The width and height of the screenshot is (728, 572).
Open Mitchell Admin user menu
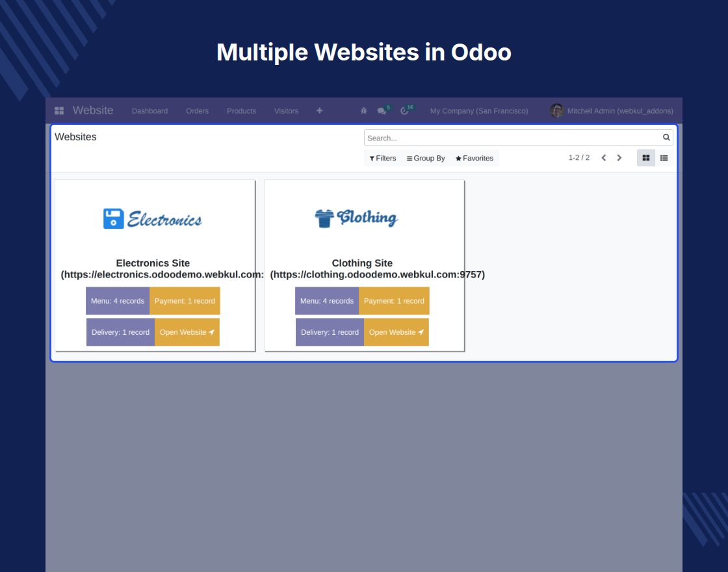click(612, 111)
